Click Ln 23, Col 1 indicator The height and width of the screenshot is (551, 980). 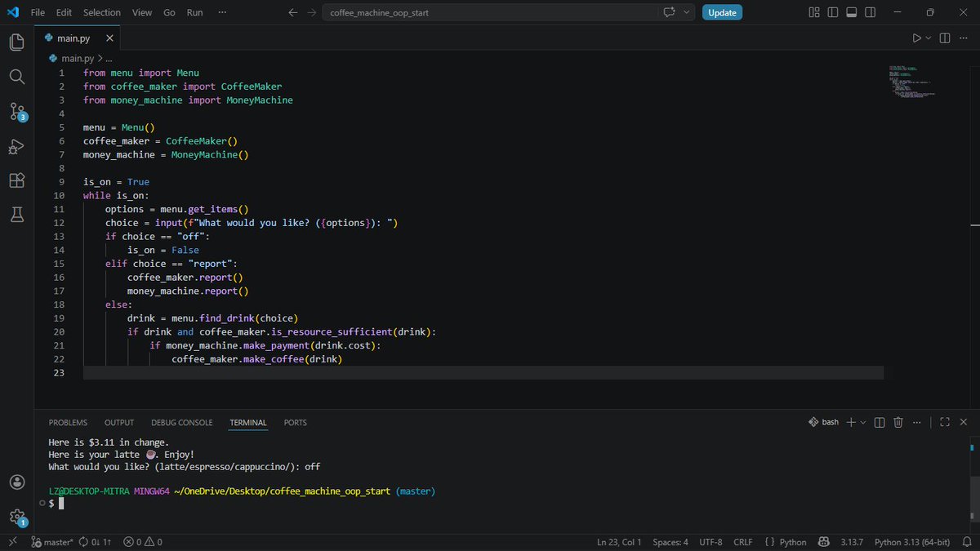(619, 542)
